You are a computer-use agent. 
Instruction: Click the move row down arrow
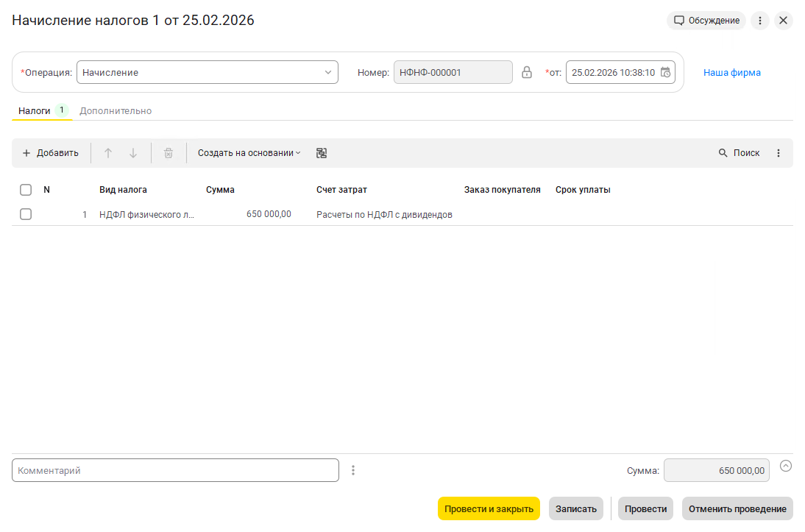133,153
